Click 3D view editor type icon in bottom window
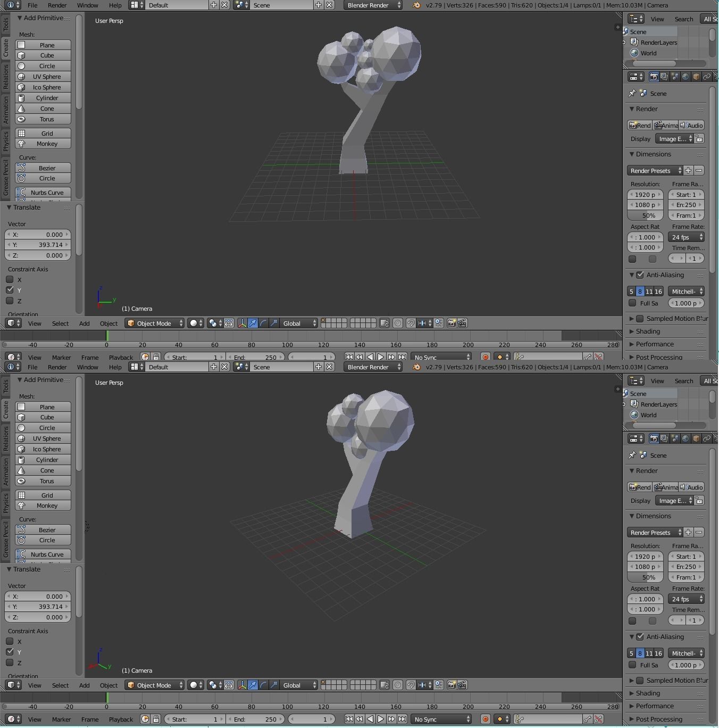This screenshot has height=728, width=719. coord(13,685)
